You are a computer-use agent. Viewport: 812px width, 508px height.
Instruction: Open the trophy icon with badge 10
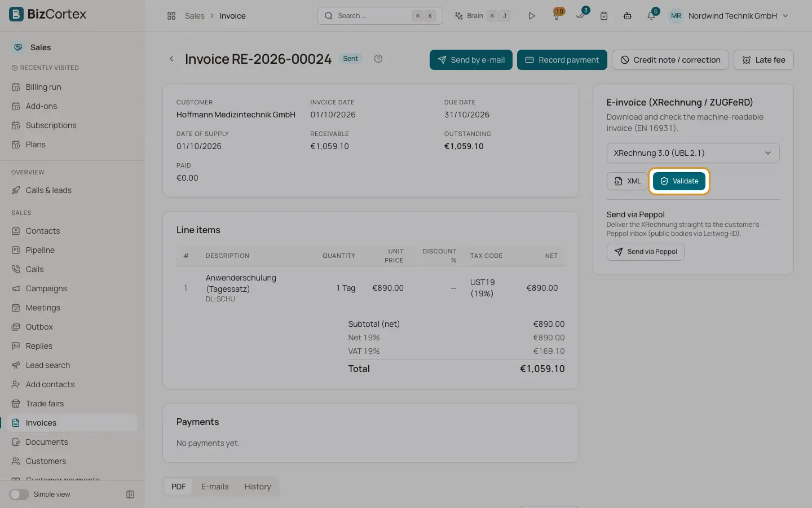[x=557, y=15]
